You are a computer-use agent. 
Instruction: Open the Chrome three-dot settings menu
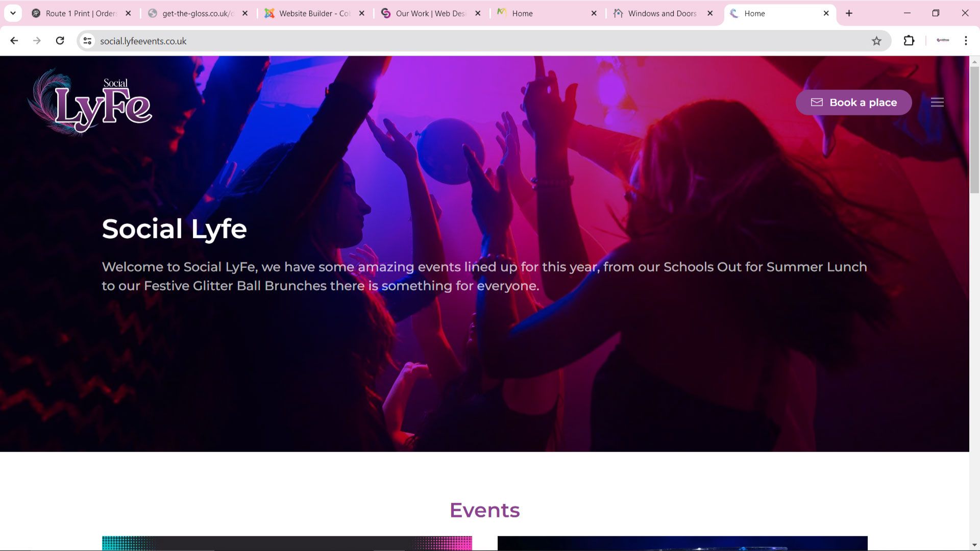coord(966,41)
